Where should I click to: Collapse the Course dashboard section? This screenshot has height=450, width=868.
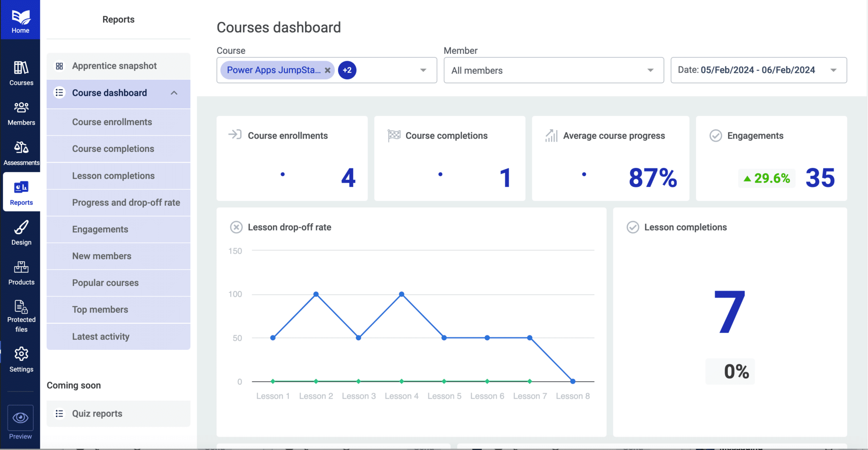click(174, 93)
